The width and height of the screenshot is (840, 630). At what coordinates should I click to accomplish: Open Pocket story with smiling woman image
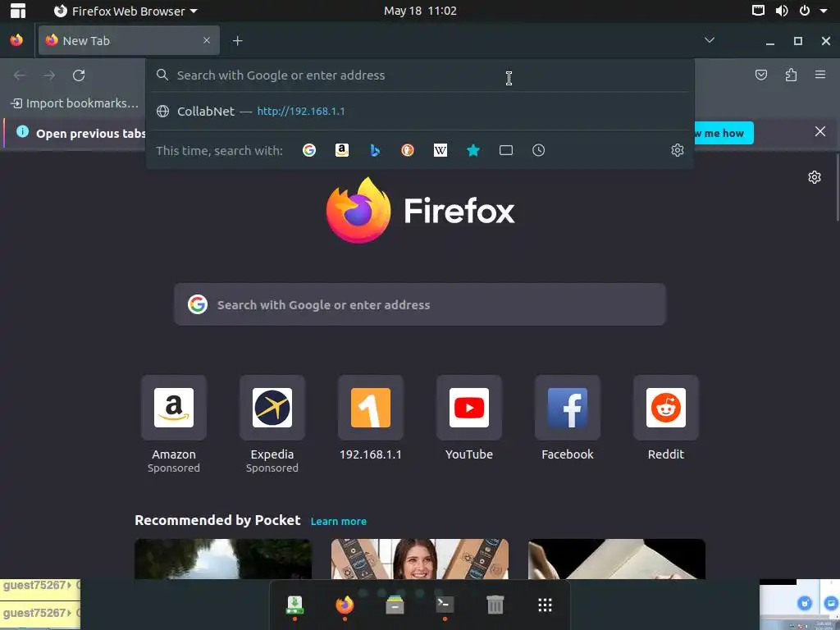pos(419,559)
